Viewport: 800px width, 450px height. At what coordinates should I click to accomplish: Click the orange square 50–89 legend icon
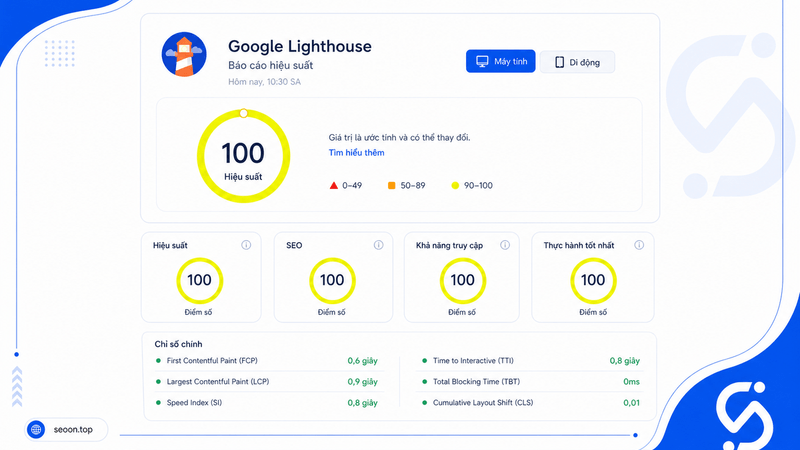point(391,185)
